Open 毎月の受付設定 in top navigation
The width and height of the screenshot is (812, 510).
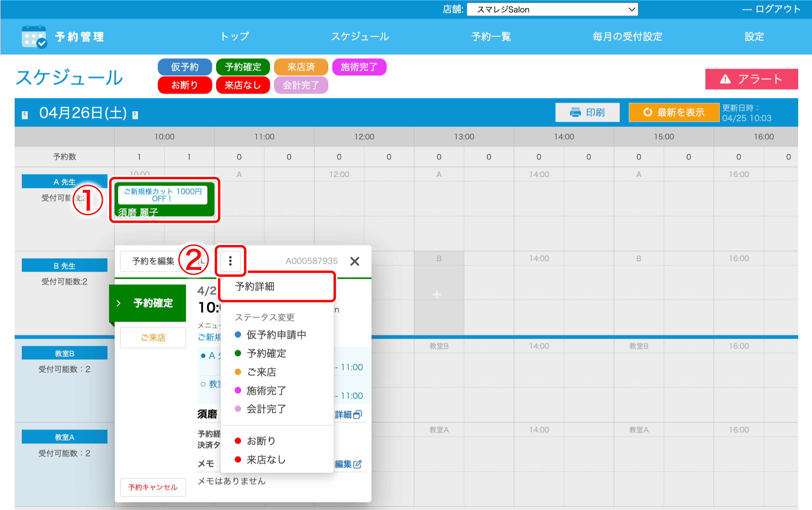[x=627, y=36]
